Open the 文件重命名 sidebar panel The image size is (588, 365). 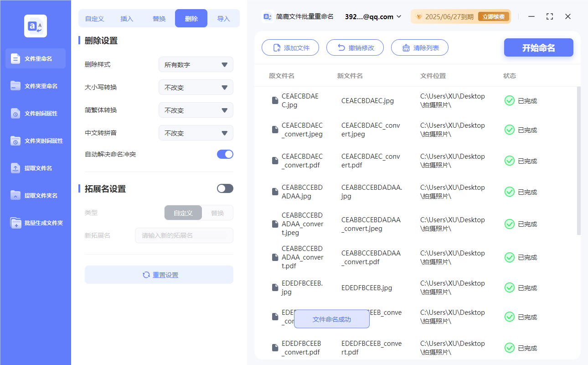click(x=35, y=58)
